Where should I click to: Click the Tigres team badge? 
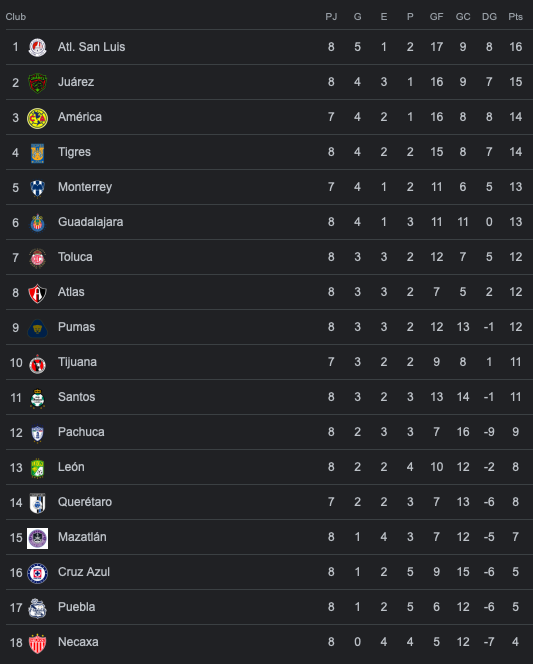pos(37,153)
